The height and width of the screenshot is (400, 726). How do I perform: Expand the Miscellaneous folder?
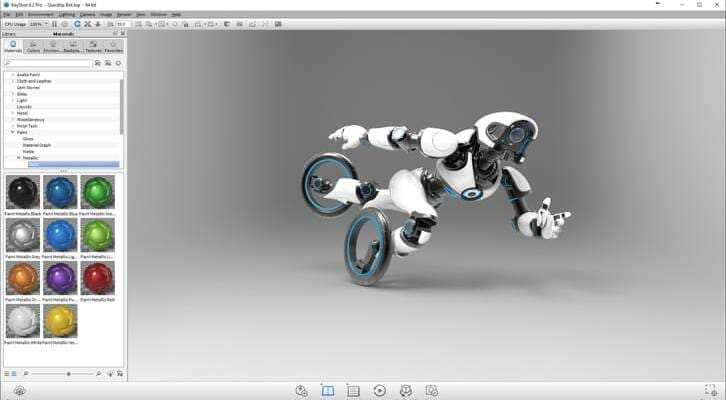13,119
